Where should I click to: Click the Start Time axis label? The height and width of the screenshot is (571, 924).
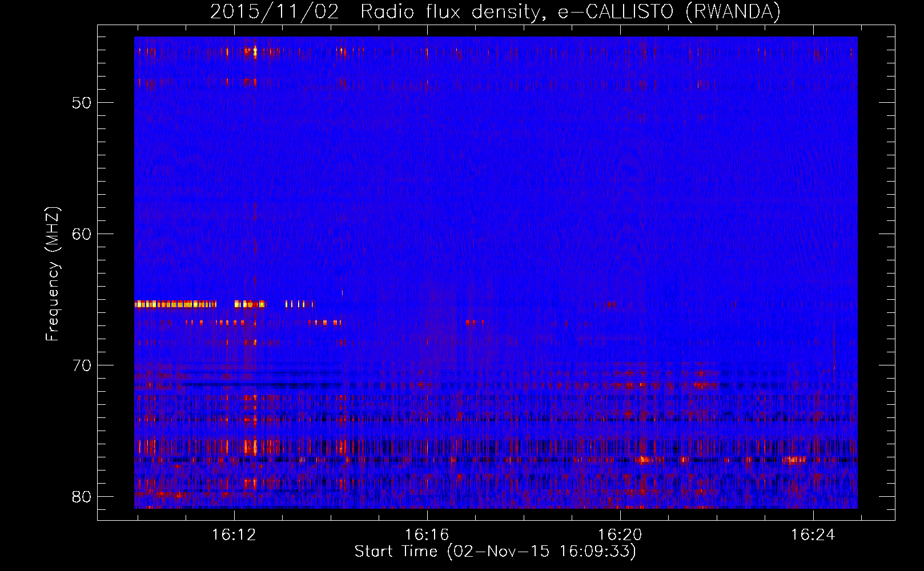pos(495,552)
